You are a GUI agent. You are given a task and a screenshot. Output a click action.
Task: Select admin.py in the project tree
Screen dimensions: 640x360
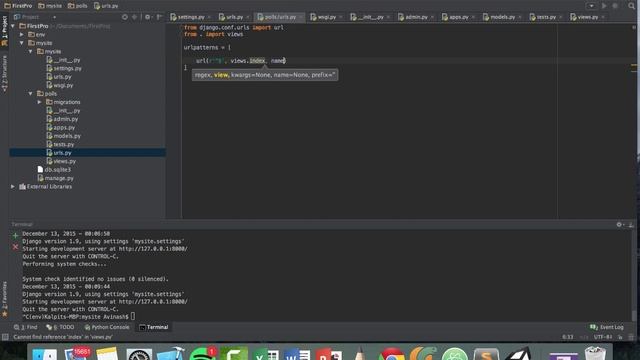pyautogui.click(x=62, y=119)
